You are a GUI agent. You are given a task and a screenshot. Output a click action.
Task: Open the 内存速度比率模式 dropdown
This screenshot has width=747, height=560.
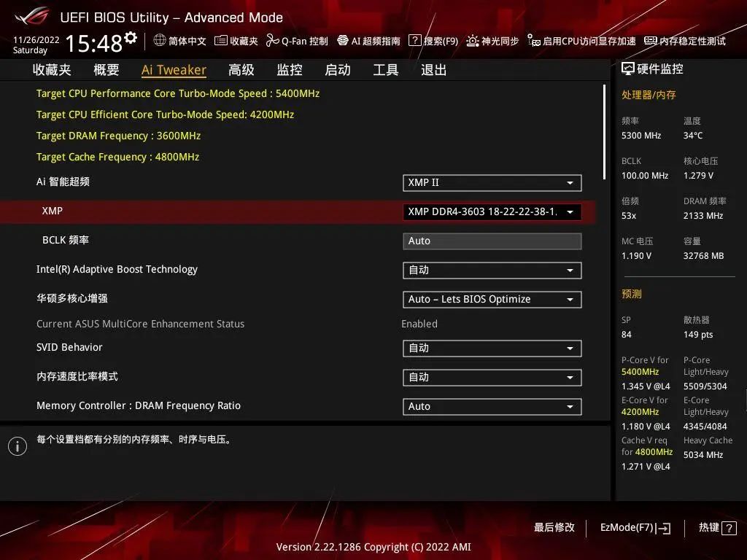[x=492, y=378]
